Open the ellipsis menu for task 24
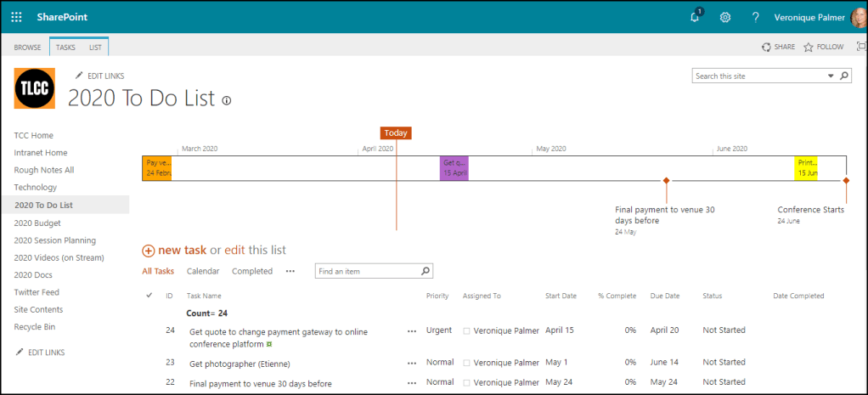The width and height of the screenshot is (868, 395). pyautogui.click(x=412, y=331)
